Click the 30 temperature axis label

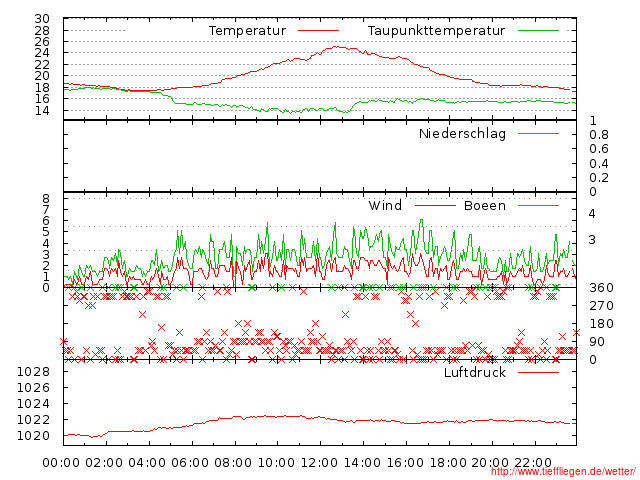(x=42, y=19)
